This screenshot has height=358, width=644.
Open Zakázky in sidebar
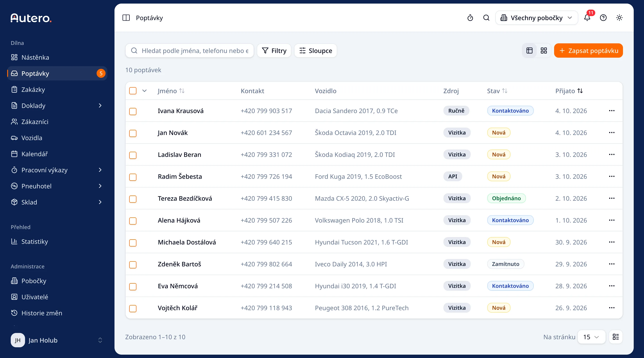[57, 89]
